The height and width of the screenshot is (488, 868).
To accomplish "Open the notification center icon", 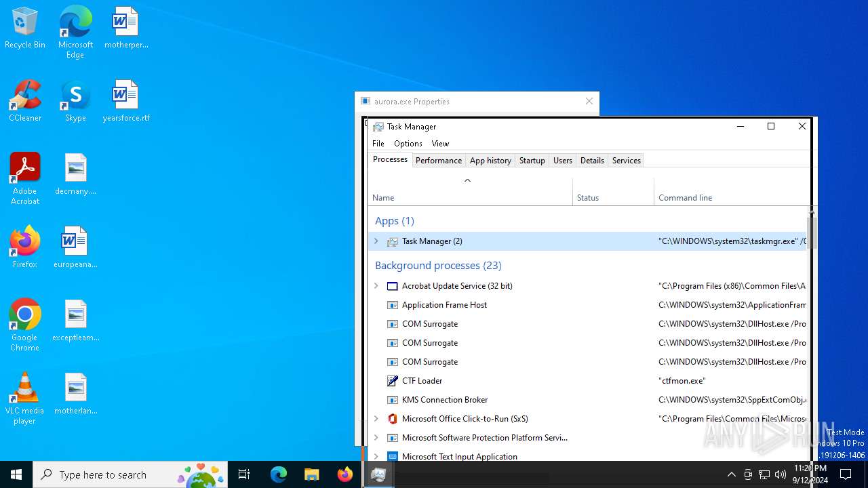I will tap(846, 474).
